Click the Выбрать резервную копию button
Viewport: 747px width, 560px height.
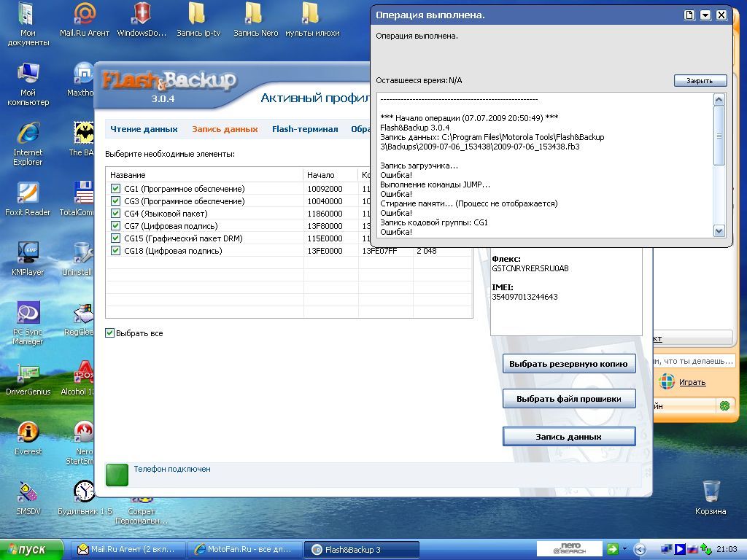pyautogui.click(x=569, y=364)
